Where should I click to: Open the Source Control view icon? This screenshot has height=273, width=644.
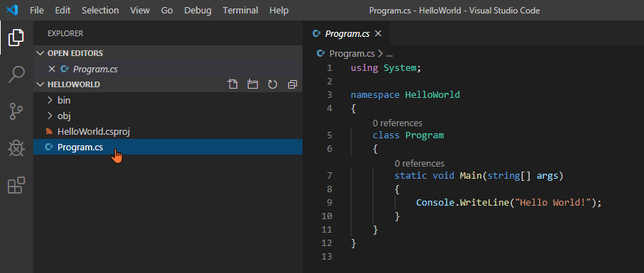point(16,111)
